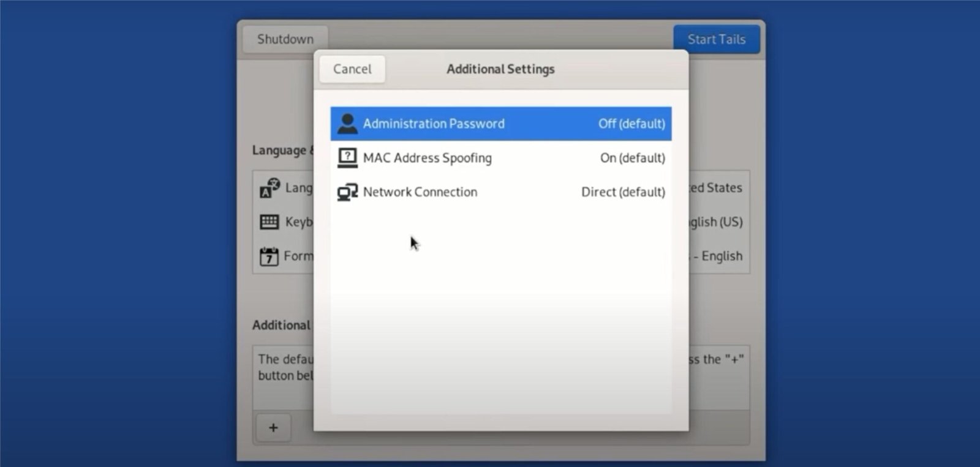The width and height of the screenshot is (980, 467).
Task: Open the English (US) keyboard value
Action: pos(717,222)
